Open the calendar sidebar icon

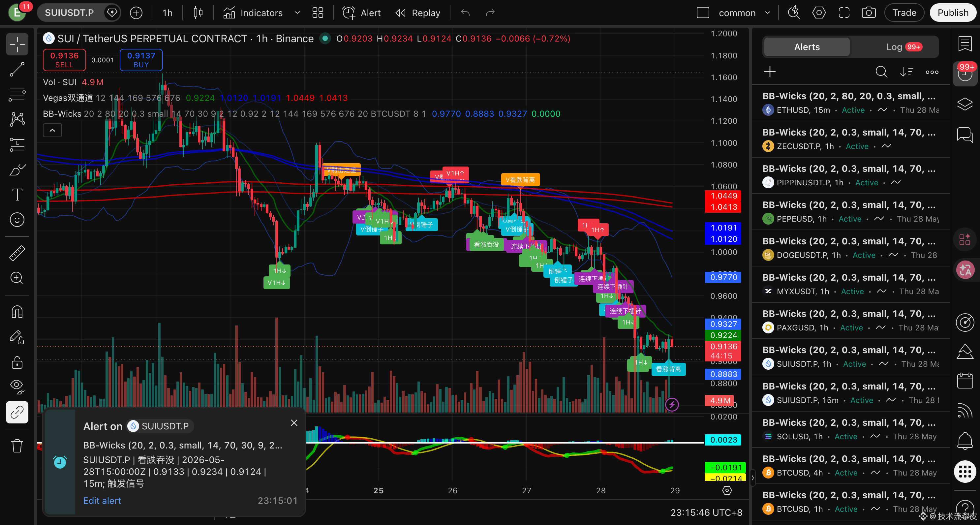pos(965,381)
